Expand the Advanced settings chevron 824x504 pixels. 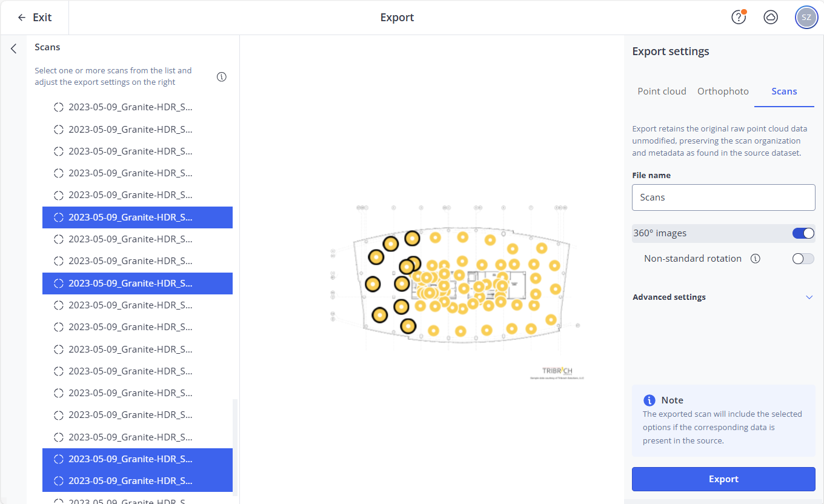[x=809, y=297]
